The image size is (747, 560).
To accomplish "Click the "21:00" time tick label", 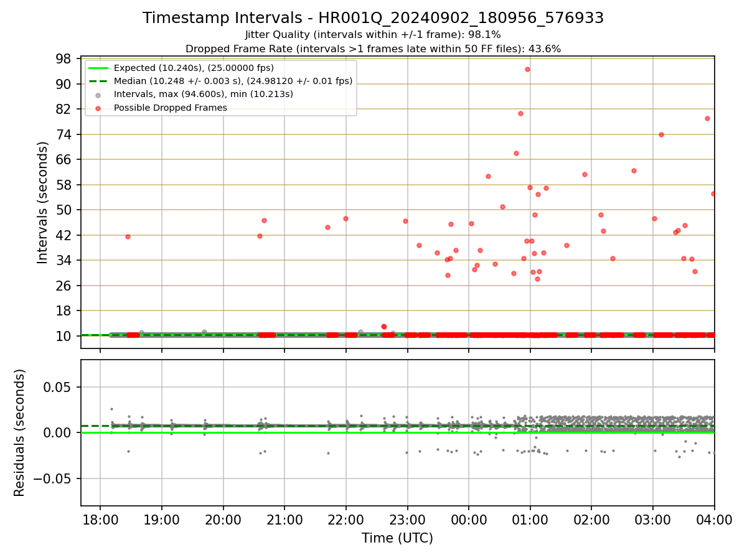I will click(284, 520).
